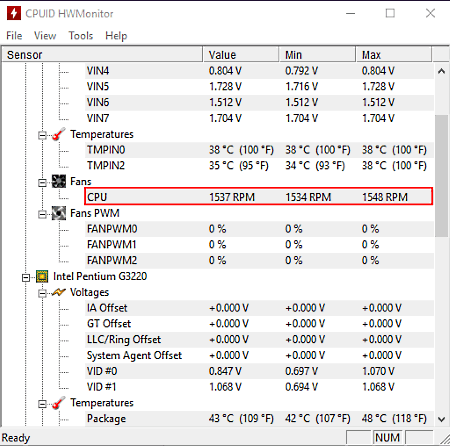The width and height of the screenshot is (450, 446).
Task: Select the VIN4 row
Action: (259, 71)
